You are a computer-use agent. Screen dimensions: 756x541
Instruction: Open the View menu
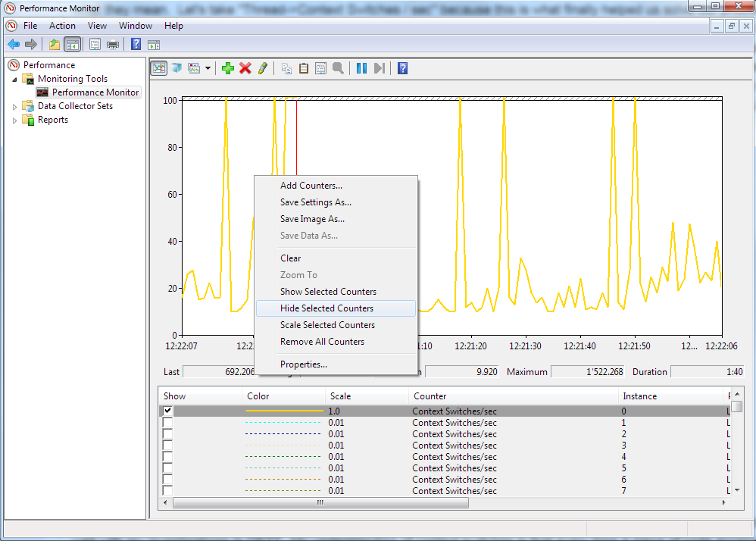(97, 26)
